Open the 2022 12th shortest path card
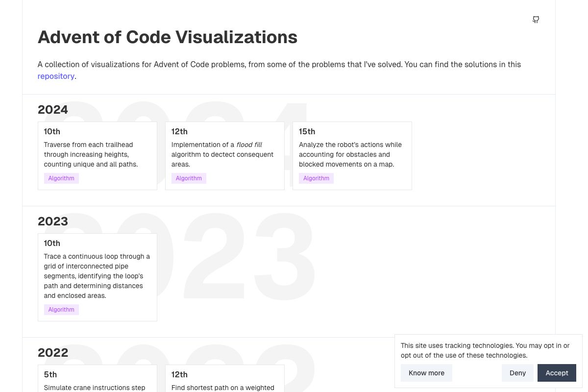Viewport: 588px width, 392px height. click(x=224, y=380)
